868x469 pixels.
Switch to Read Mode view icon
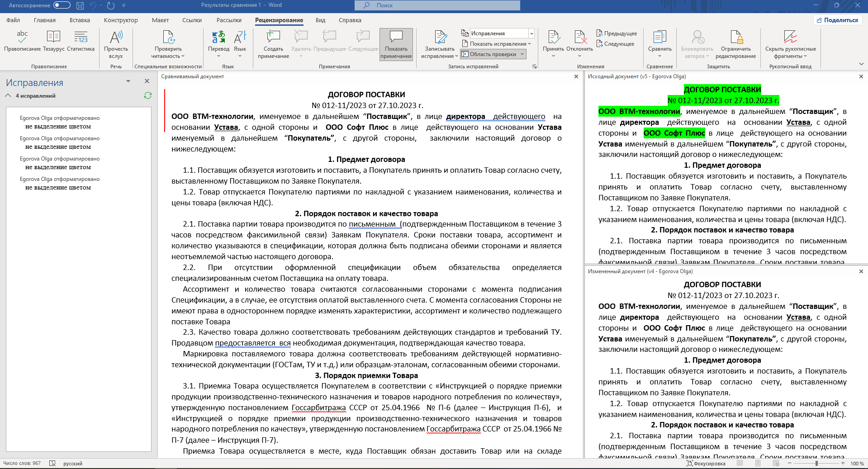click(x=740, y=463)
